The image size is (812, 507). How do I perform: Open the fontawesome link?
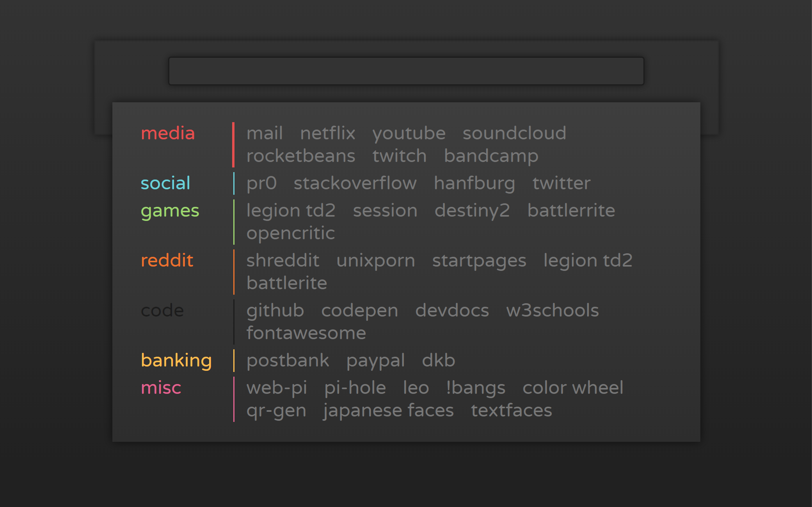[306, 333]
